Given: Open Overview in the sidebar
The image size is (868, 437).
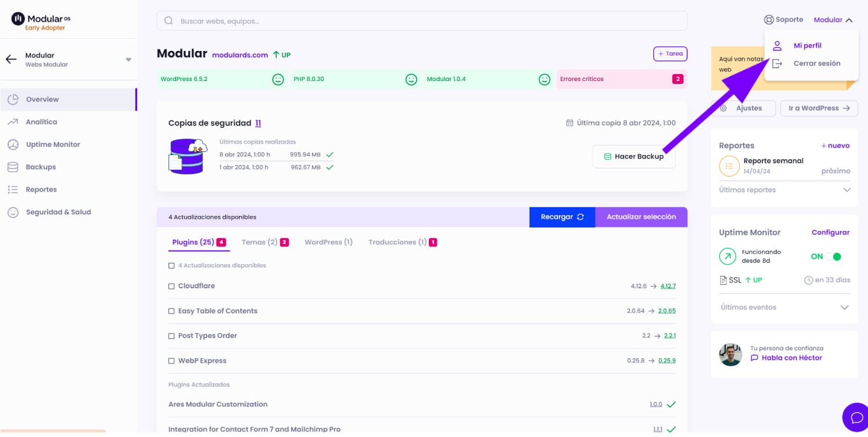Looking at the screenshot, I should click(x=68, y=100).
